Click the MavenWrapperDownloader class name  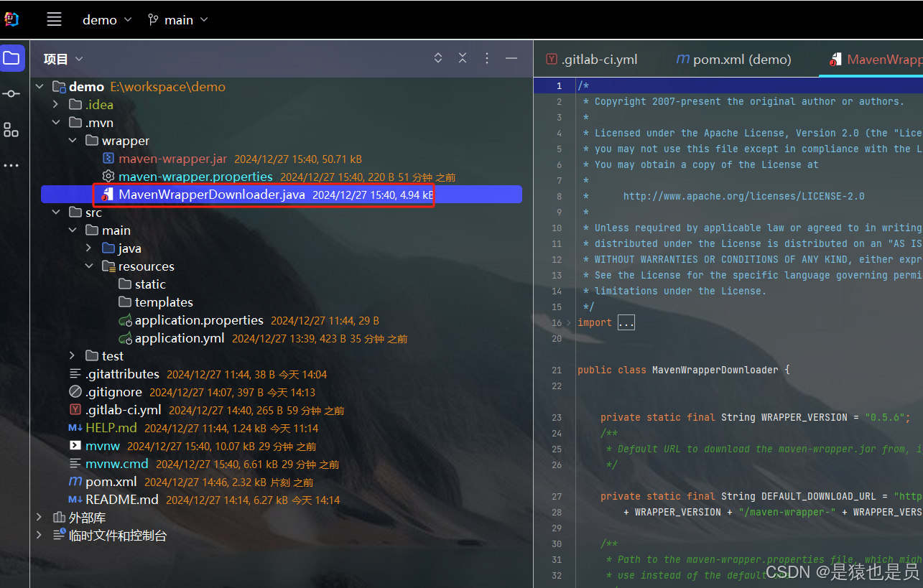coord(715,370)
